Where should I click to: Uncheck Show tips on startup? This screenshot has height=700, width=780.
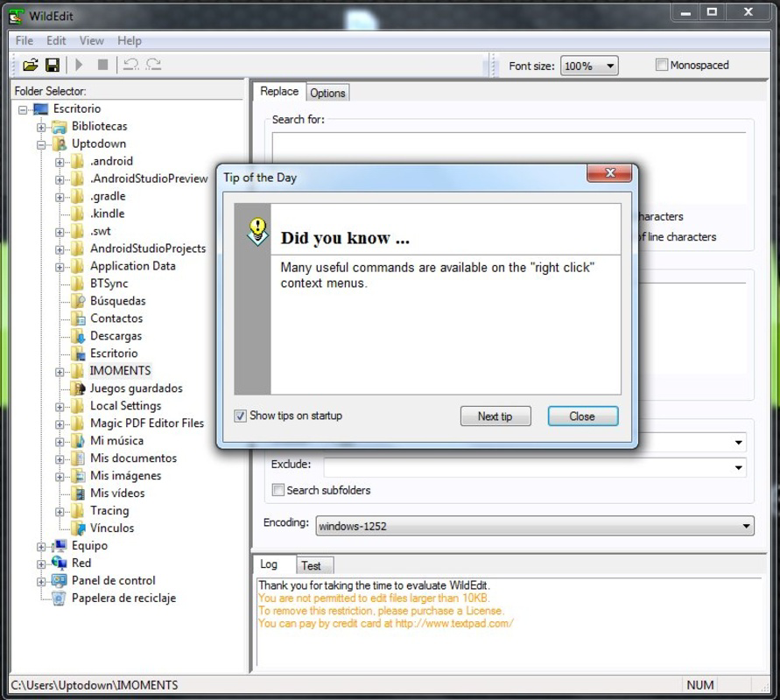[240, 416]
